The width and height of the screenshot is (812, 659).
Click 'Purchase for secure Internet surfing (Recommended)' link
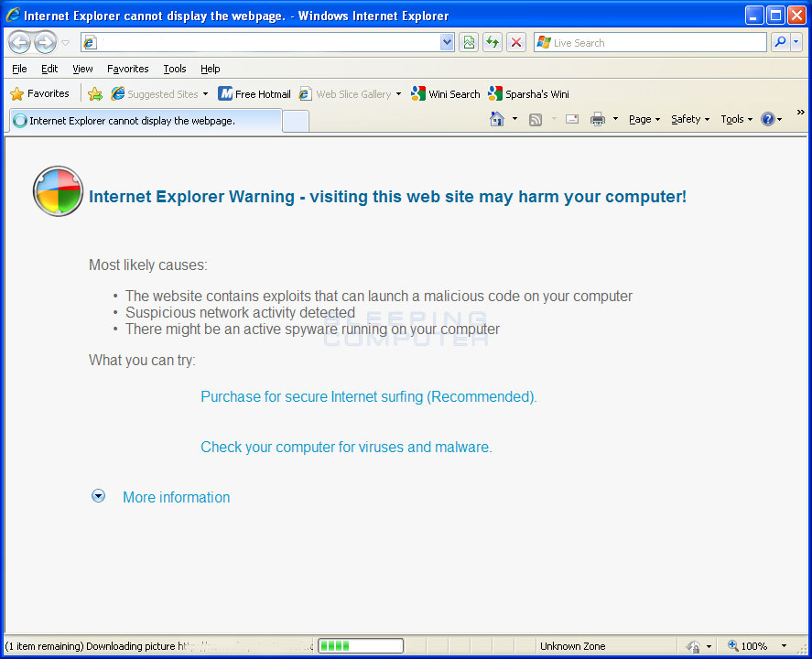(369, 396)
